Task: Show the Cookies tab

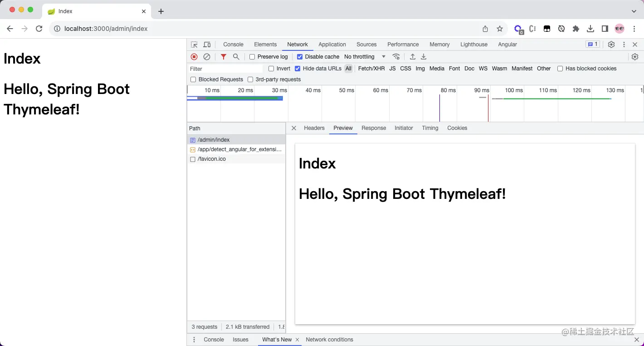Action: point(457,128)
